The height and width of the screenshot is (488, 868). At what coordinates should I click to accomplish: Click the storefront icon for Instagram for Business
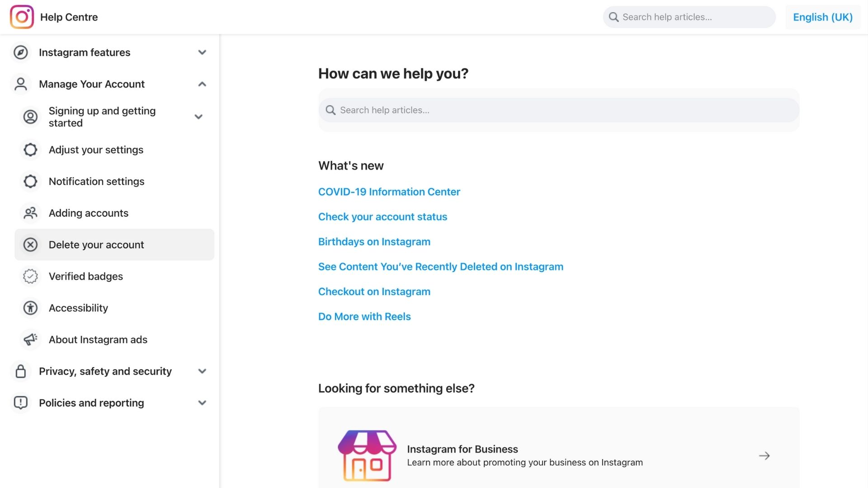pos(367,455)
